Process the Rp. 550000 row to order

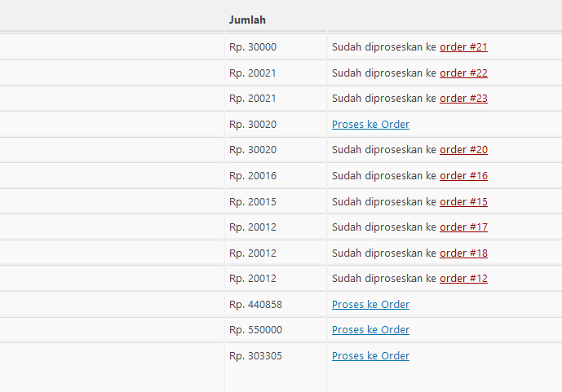[x=370, y=330]
